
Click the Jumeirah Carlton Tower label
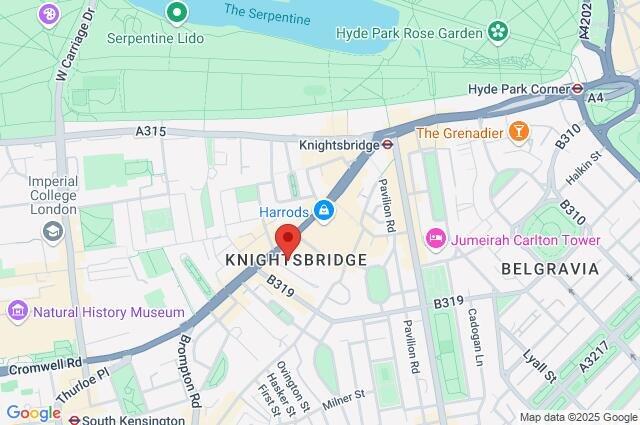[x=526, y=240]
